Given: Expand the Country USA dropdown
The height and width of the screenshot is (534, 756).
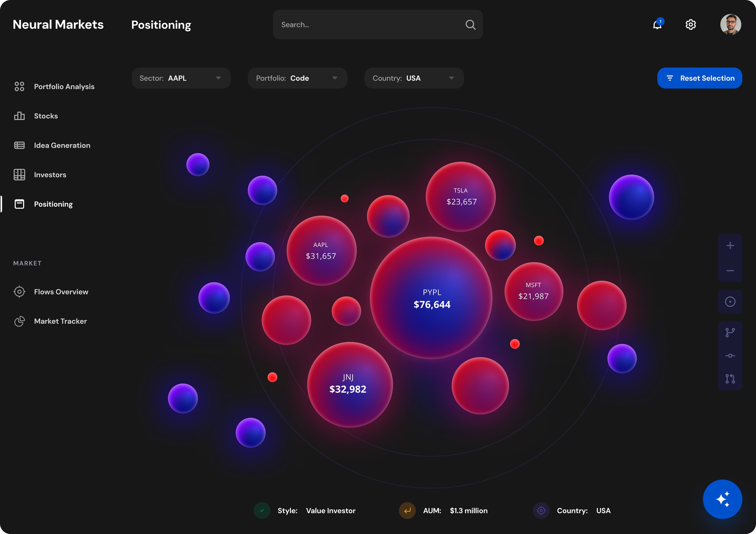Looking at the screenshot, I should (x=414, y=78).
